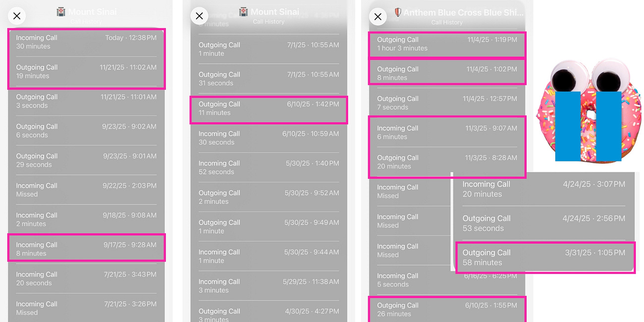This screenshot has height=322, width=644.
Task: Select Outgoing Call 7/1/25 10:55 AM, 1 minute
Action: click(269, 49)
